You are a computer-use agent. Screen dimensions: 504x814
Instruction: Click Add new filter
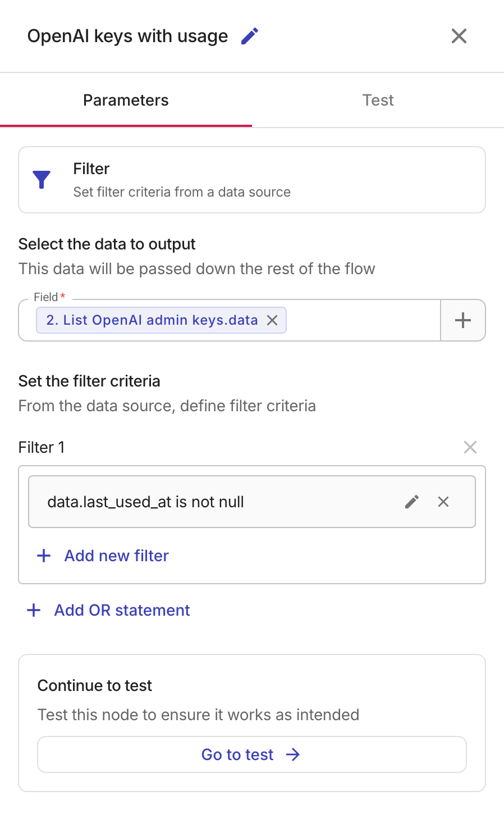(x=103, y=556)
